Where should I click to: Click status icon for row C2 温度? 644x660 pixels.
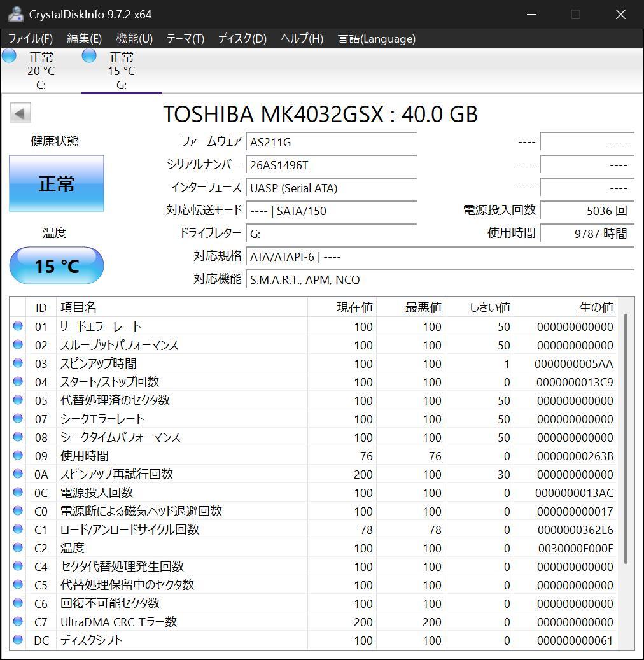click(18, 548)
